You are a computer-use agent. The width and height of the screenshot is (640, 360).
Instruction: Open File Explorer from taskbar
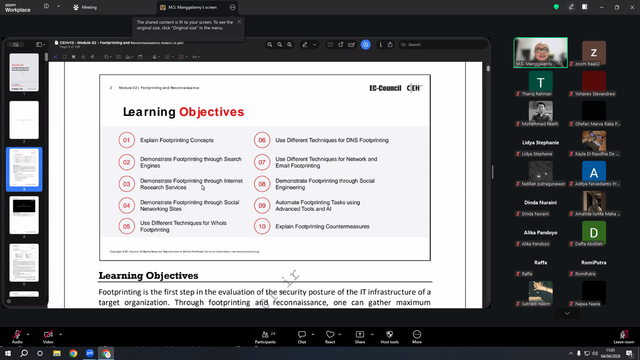[x=57, y=353]
